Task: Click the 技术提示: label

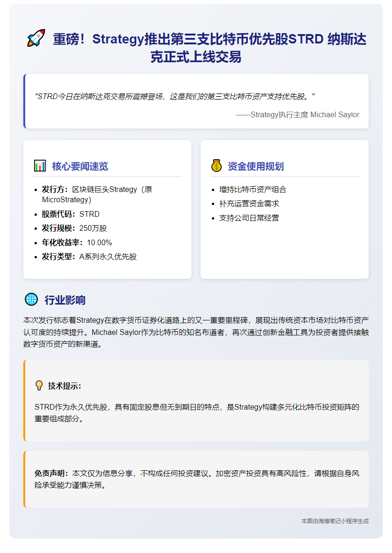Action: [65, 386]
